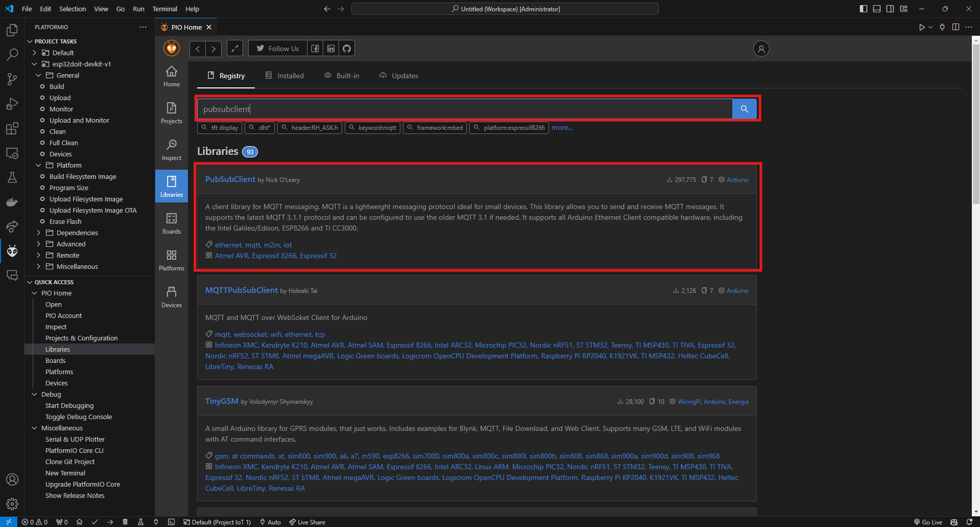This screenshot has height=527, width=980.
Task: Open the PubSubClient library link
Action: (x=230, y=179)
